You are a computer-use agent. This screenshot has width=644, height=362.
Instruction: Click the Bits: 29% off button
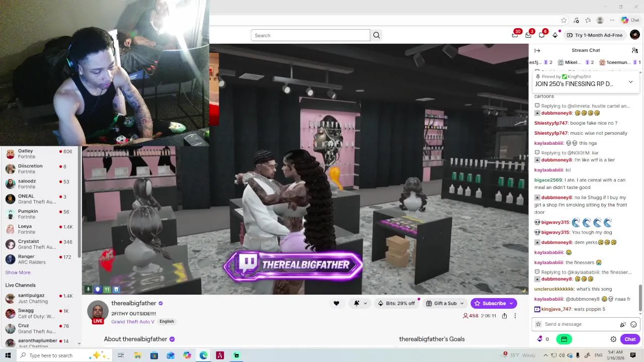[x=396, y=303]
